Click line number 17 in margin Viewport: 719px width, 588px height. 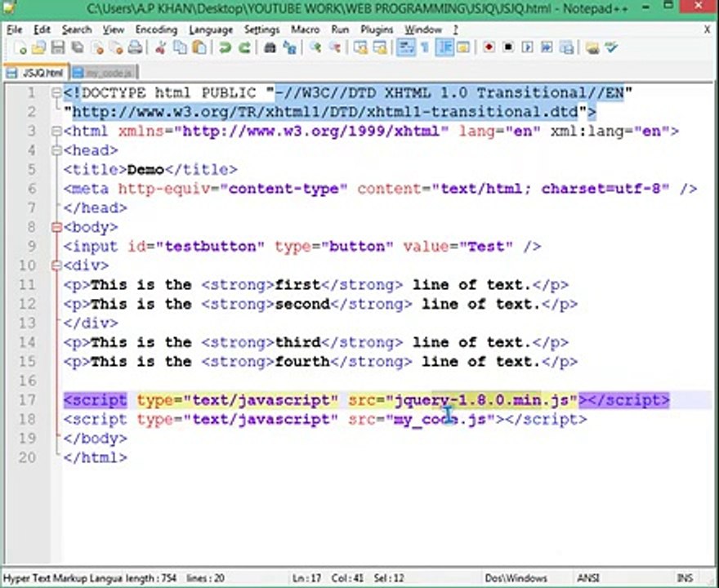click(x=27, y=400)
